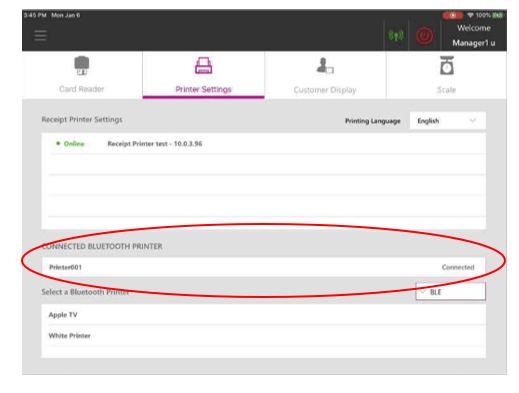Screen dimensions: 519x393
Task: Click the red power logout icon
Action: (x=425, y=36)
